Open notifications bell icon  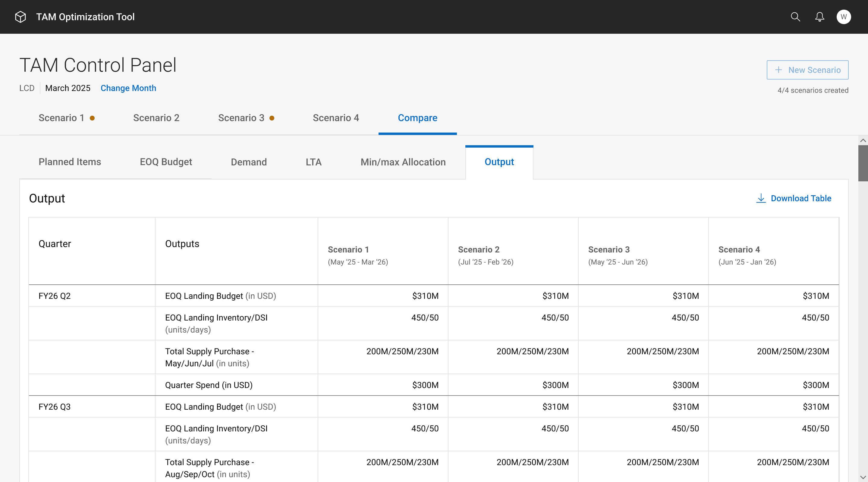[x=819, y=17]
